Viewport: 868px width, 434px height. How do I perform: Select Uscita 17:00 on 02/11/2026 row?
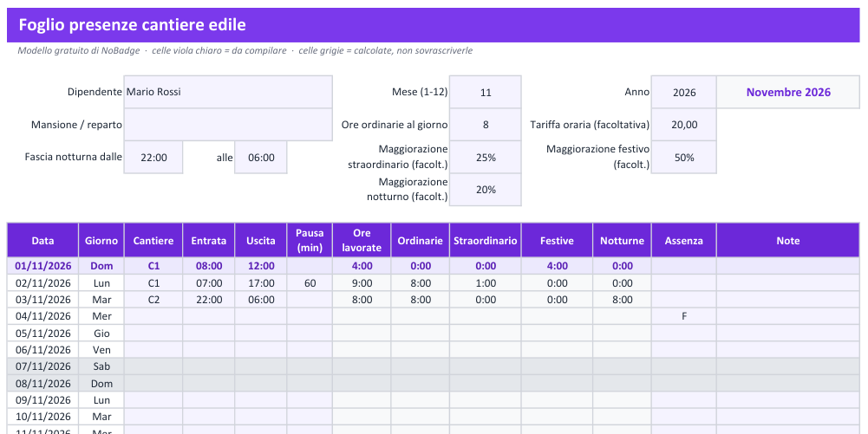[x=261, y=283]
